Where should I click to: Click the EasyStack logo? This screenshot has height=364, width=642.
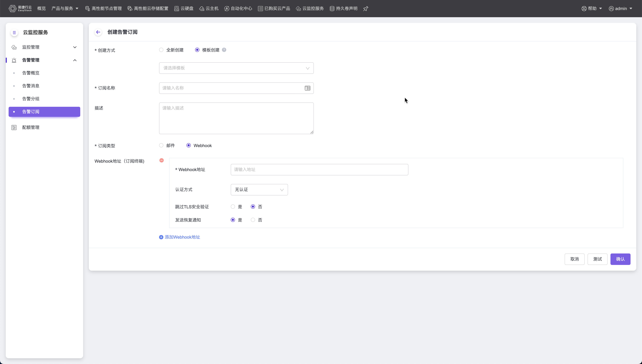tap(20, 8)
